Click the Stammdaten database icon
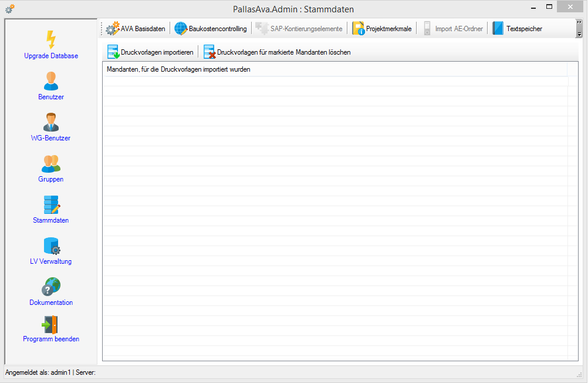This screenshot has height=383, width=588. click(52, 204)
